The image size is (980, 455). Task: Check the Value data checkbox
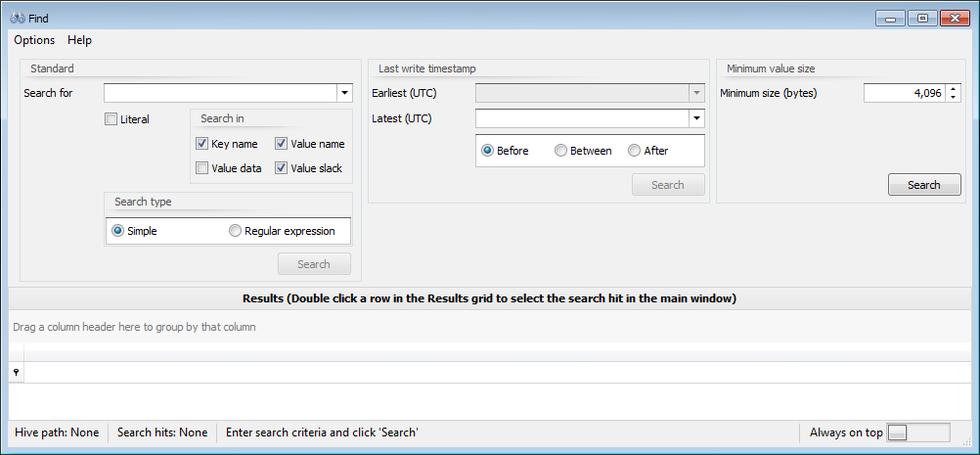click(202, 168)
